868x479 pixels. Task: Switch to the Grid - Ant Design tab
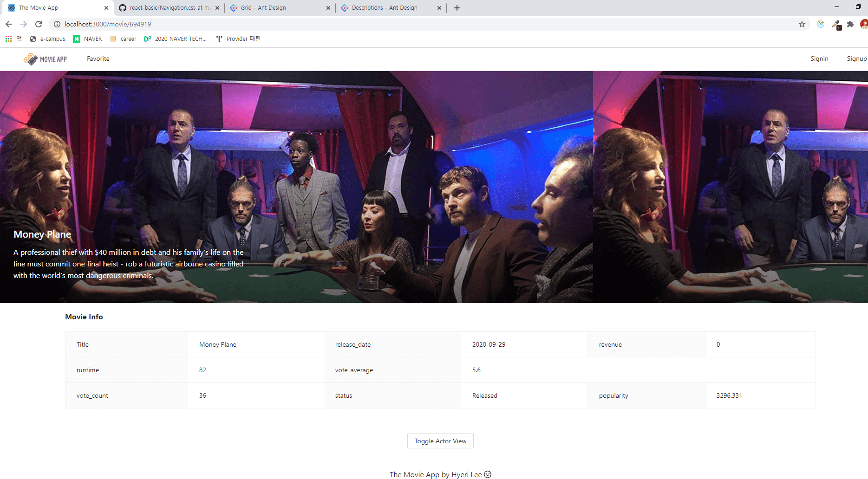[280, 8]
